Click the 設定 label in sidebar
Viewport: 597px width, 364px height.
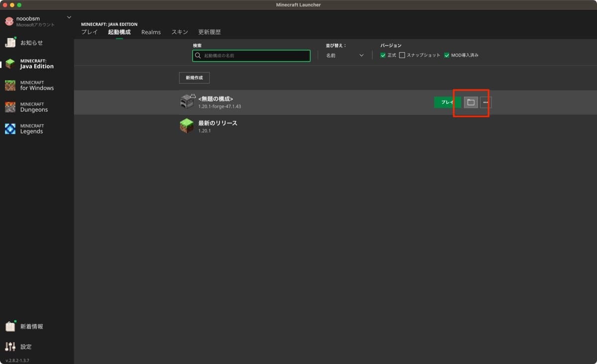[x=26, y=347]
